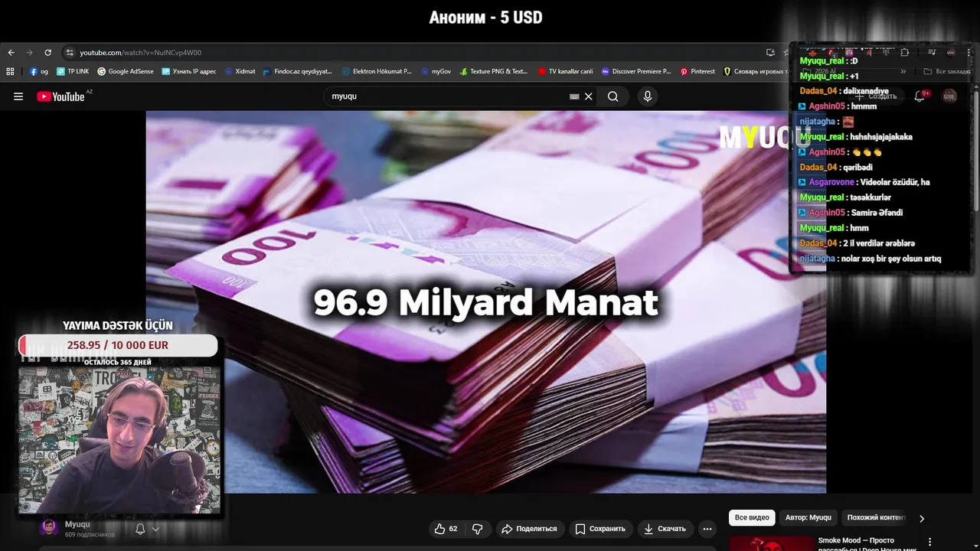The image size is (980, 551).
Task: Open the TP LINK bookmark
Action: [73, 71]
